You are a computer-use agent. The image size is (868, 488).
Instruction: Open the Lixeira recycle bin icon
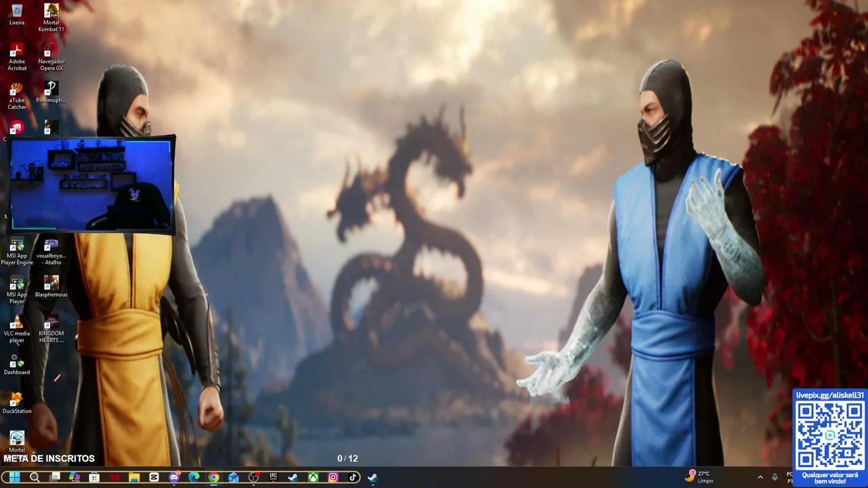tap(17, 14)
